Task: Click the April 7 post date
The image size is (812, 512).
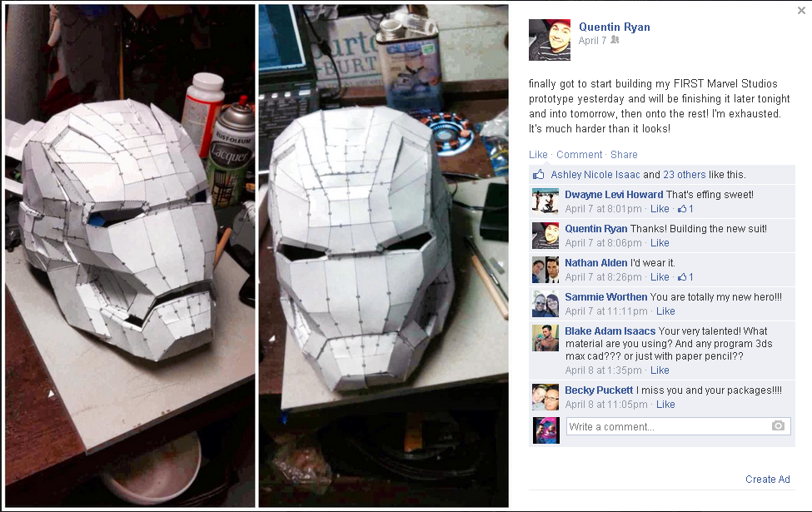Action: coord(592,41)
